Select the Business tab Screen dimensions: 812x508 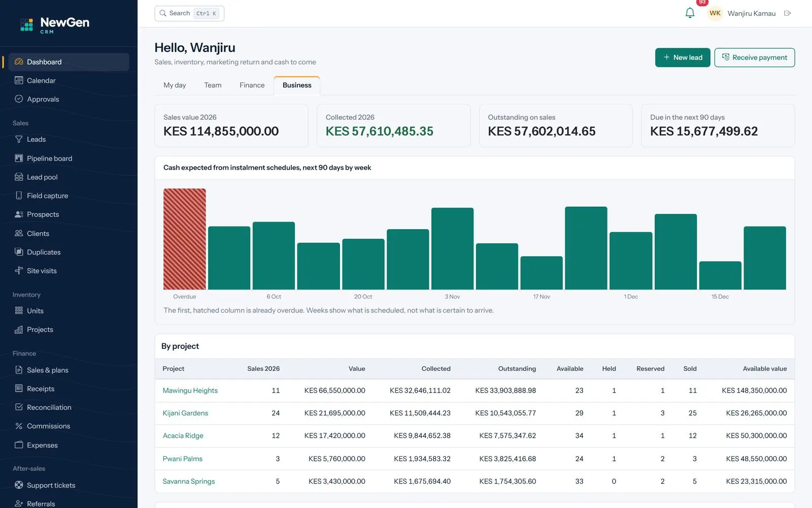pyautogui.click(x=297, y=85)
